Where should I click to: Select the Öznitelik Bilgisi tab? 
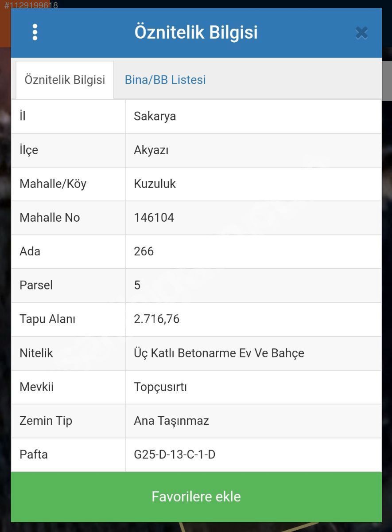[65, 80]
